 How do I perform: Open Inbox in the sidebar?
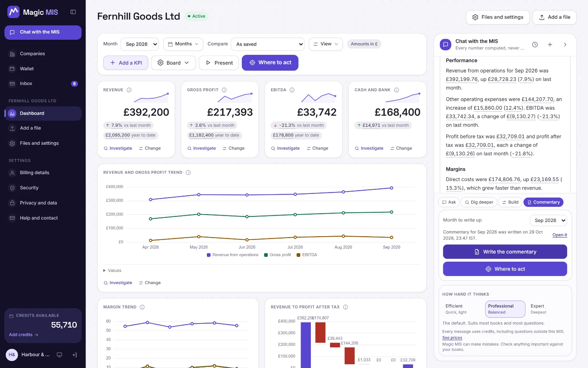click(x=43, y=84)
